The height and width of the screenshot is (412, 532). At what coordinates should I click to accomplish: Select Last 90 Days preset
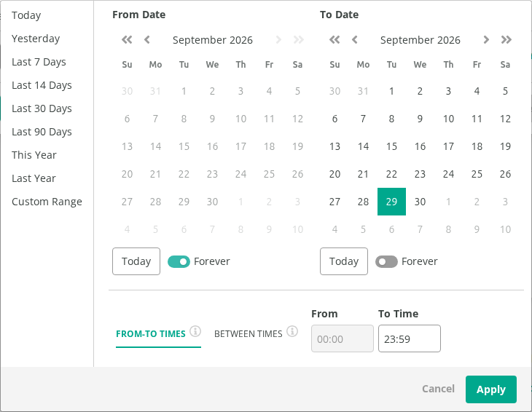42,132
